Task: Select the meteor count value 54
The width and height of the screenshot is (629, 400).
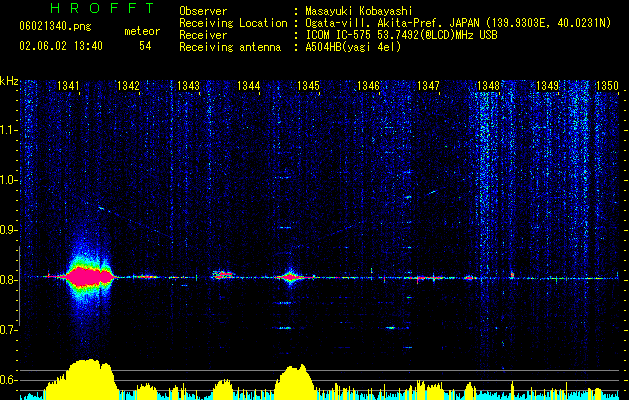Action: [x=145, y=46]
